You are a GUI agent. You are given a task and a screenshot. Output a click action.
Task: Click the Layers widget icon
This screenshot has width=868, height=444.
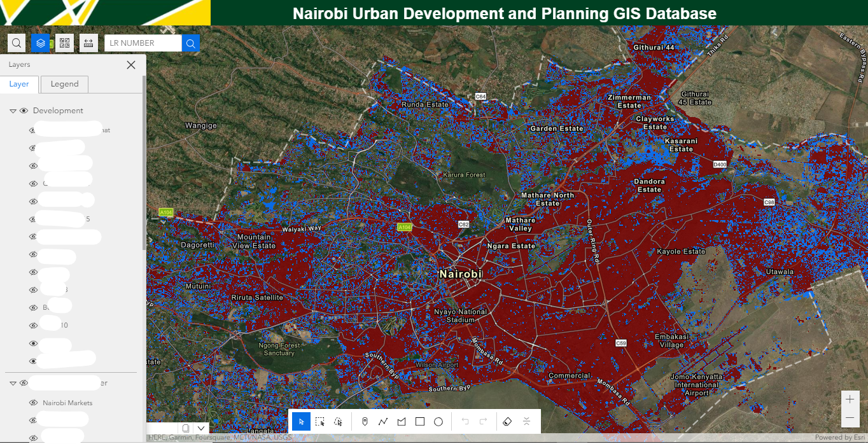40,43
